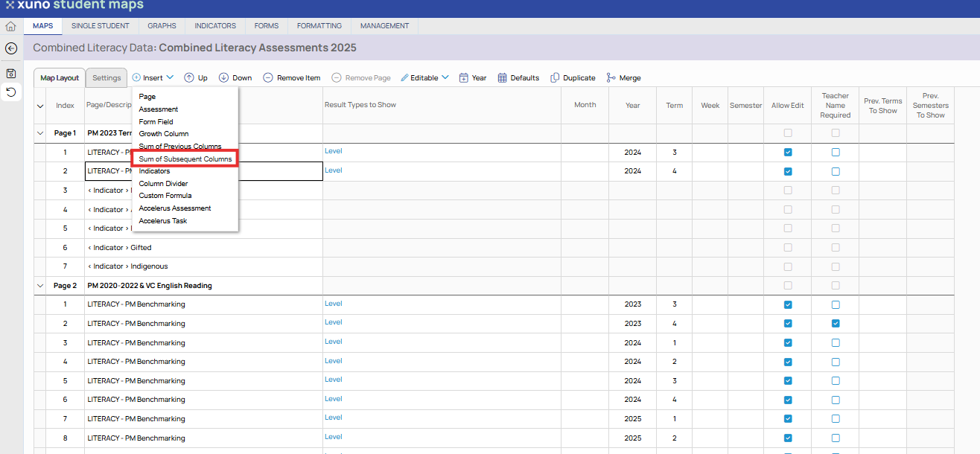This screenshot has width=980, height=454.
Task: Click the Page 2 title cell text
Action: 150,286
